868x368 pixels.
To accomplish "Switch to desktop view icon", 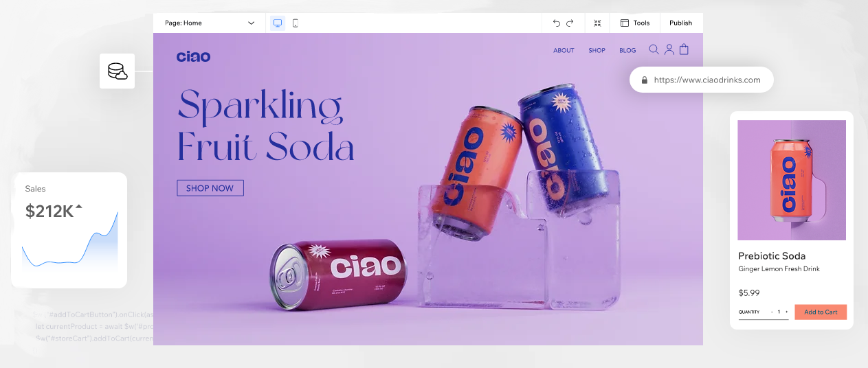I will [278, 23].
